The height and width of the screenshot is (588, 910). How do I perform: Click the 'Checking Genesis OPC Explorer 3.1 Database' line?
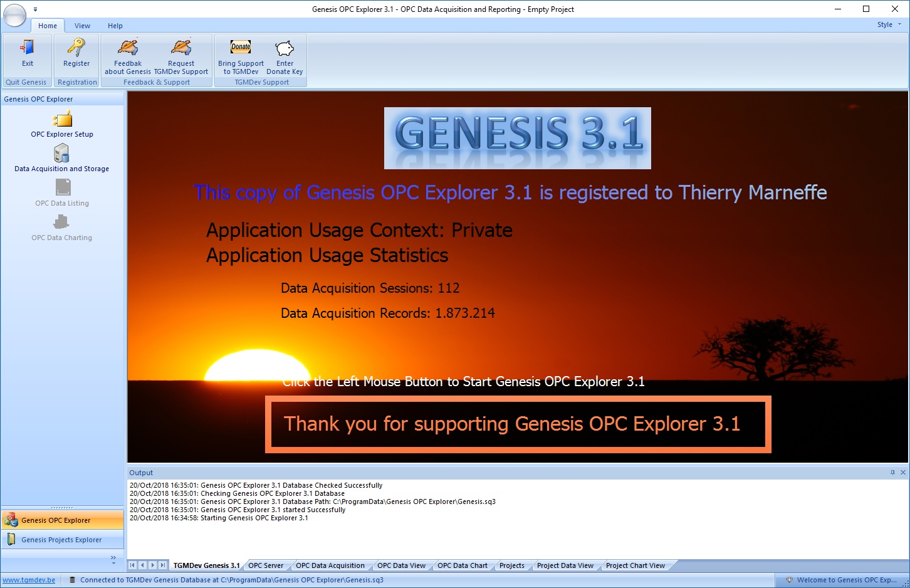237,493
